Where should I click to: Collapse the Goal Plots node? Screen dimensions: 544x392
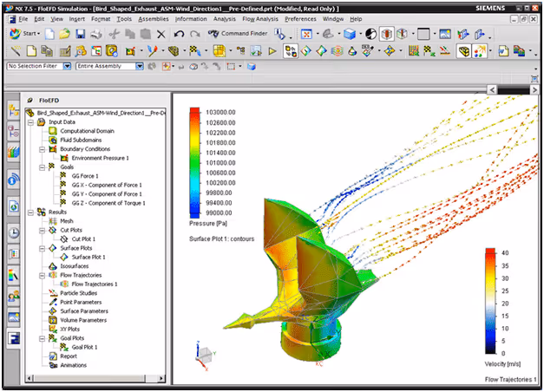tap(42, 338)
